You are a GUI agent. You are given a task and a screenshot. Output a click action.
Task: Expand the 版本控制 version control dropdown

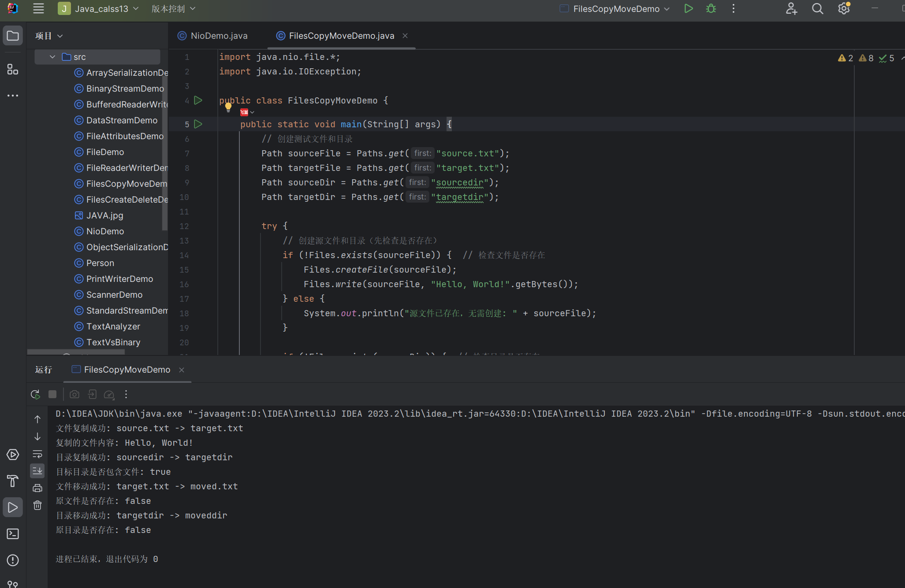click(x=173, y=9)
